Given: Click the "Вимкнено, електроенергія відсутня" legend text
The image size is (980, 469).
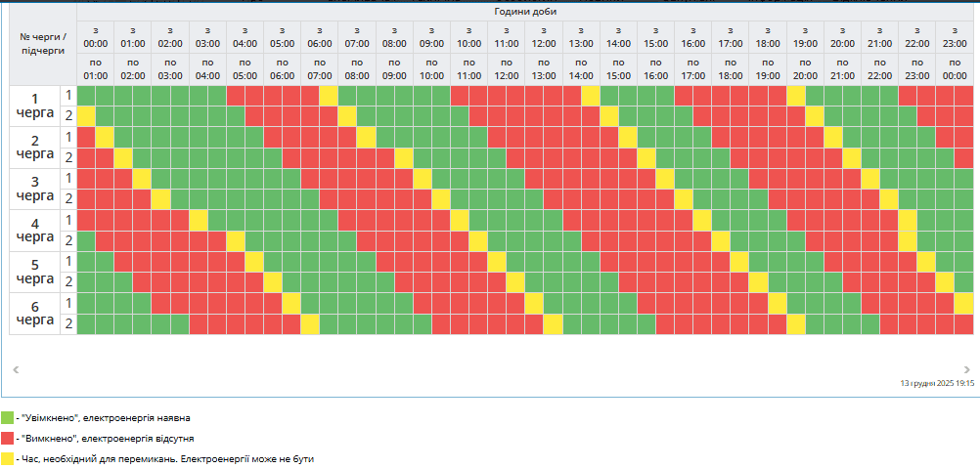Looking at the screenshot, I should click(104, 438).
